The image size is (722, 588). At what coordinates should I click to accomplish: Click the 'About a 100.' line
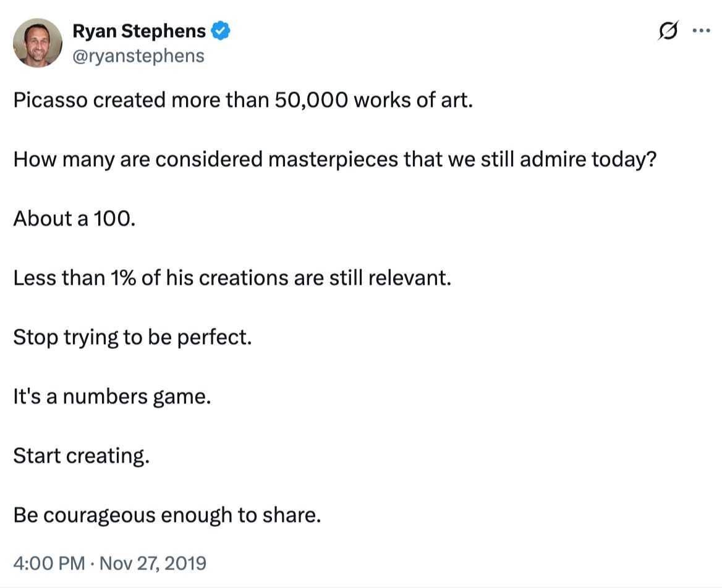(x=74, y=219)
